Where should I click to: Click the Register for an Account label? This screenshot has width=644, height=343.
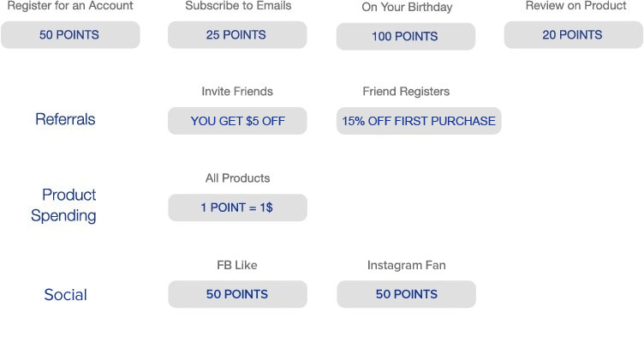[70, 6]
